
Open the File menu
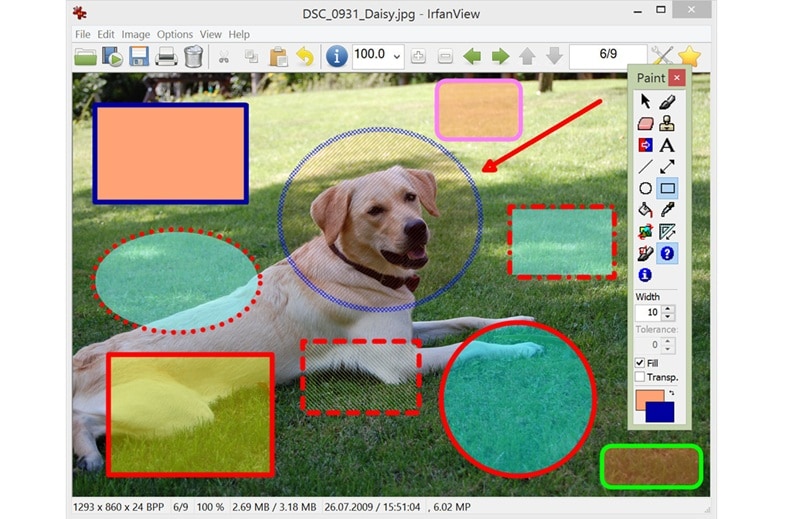[x=83, y=34]
